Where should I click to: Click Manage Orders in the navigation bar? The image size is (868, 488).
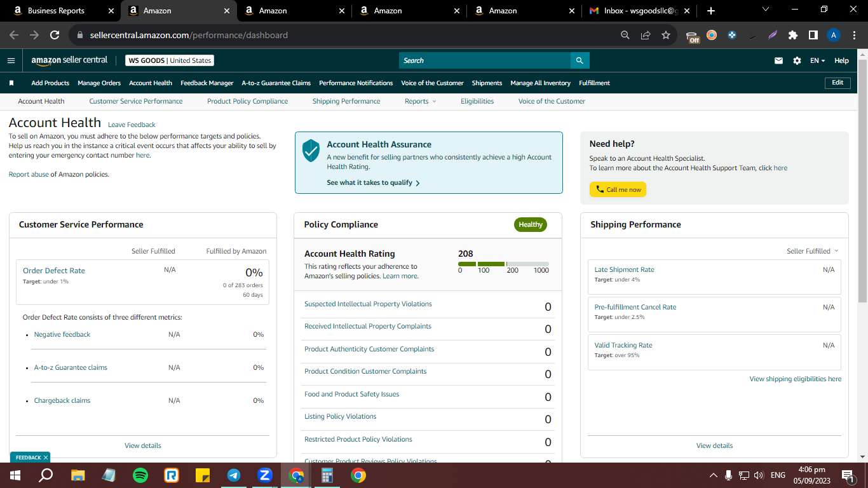click(99, 83)
